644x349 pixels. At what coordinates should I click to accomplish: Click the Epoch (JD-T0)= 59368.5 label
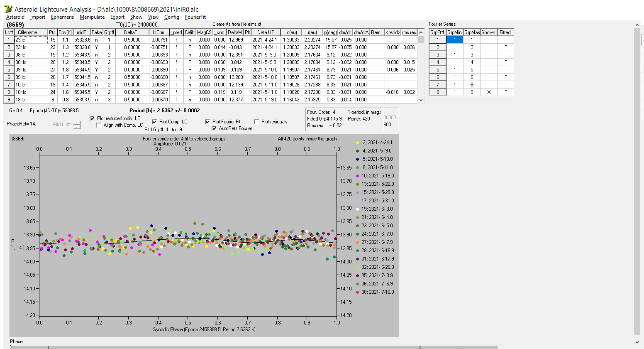(x=54, y=111)
